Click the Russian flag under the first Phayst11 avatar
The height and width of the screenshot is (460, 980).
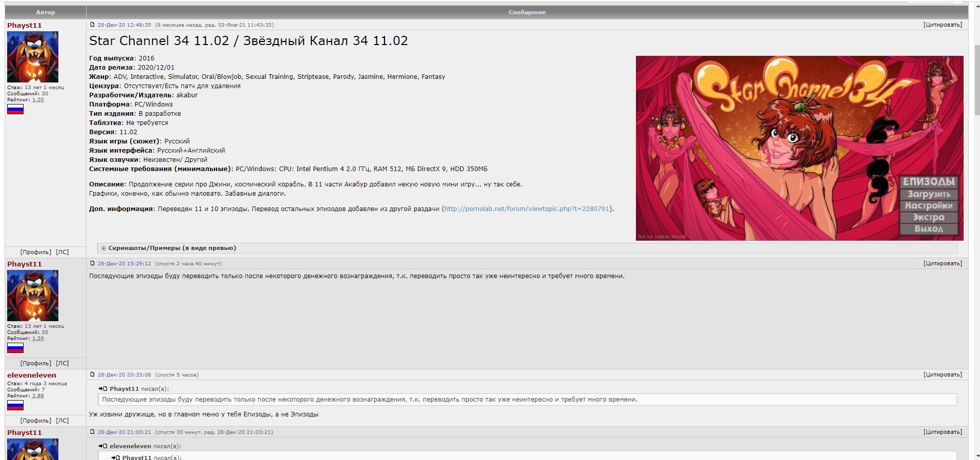tap(15, 109)
